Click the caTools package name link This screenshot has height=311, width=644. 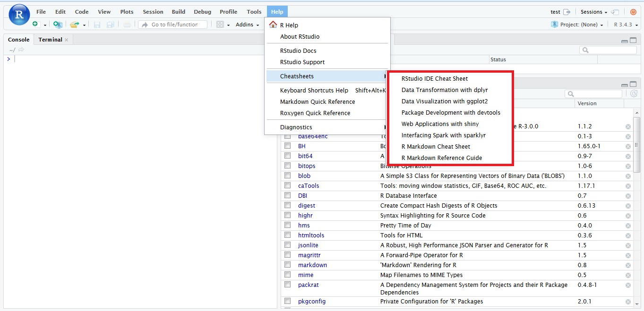coord(309,186)
